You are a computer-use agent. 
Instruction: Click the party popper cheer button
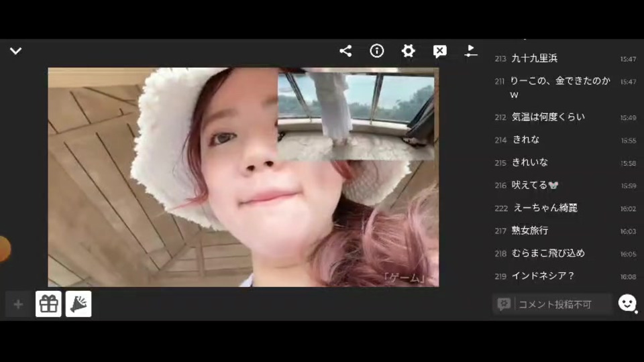point(78,304)
